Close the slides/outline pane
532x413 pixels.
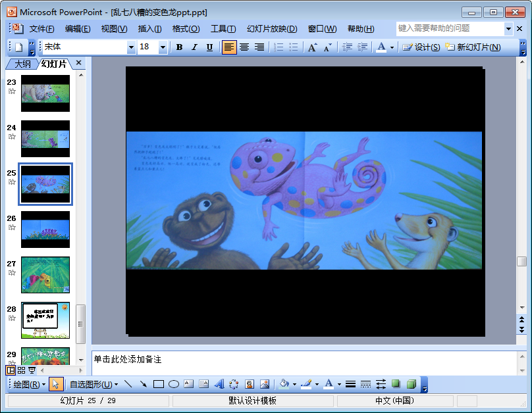tap(79, 62)
